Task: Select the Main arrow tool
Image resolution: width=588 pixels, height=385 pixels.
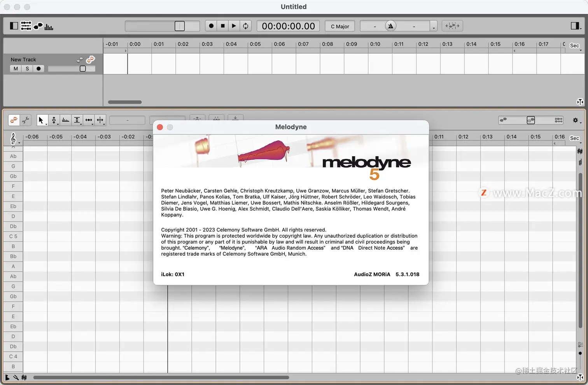Action: [42, 120]
